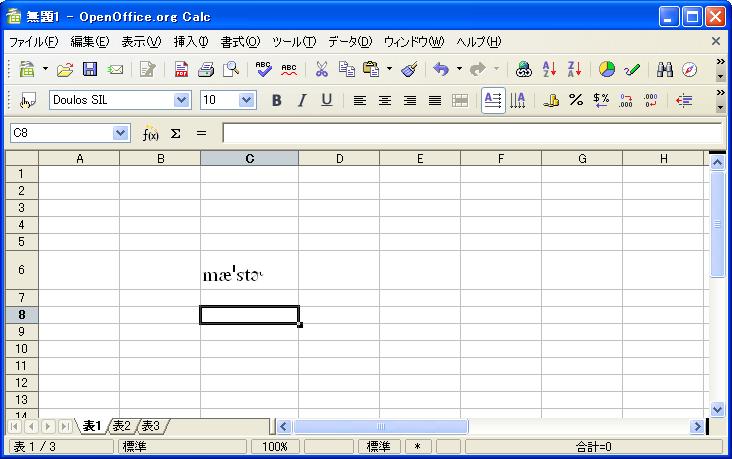Copy selection with the copy icon

click(346, 70)
